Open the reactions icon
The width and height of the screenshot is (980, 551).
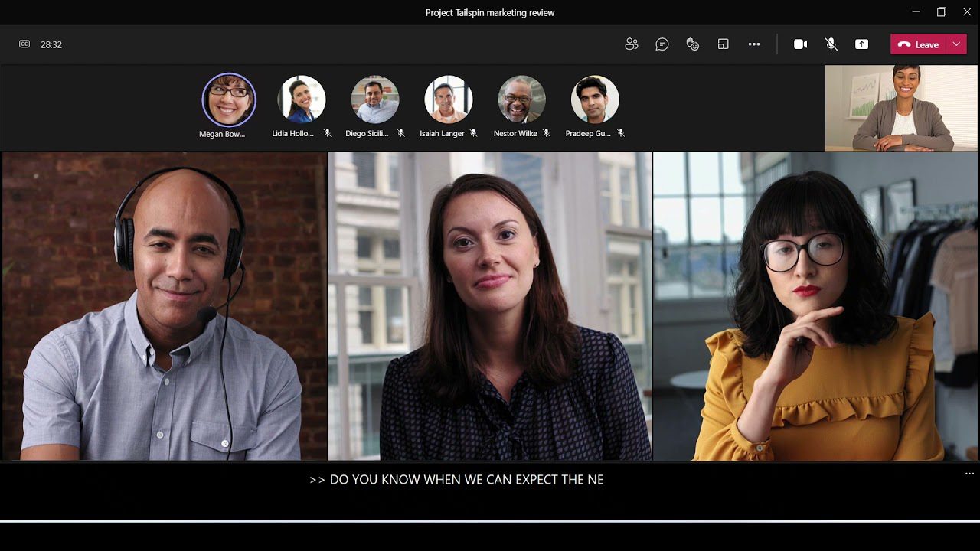[693, 44]
